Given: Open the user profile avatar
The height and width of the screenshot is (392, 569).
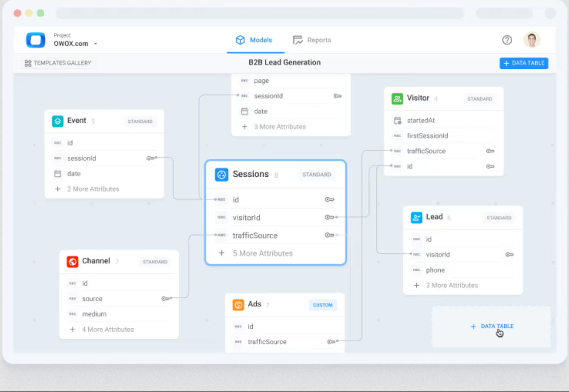Looking at the screenshot, I should tap(532, 40).
